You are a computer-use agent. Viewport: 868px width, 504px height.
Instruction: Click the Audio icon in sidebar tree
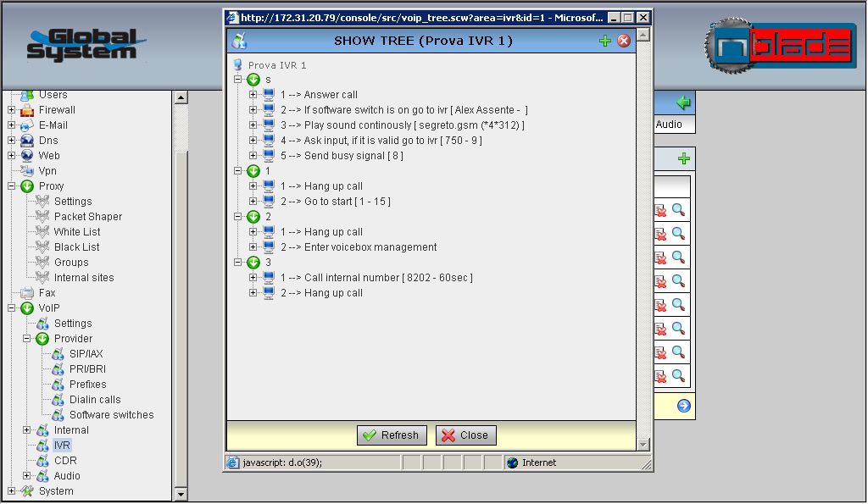42,476
